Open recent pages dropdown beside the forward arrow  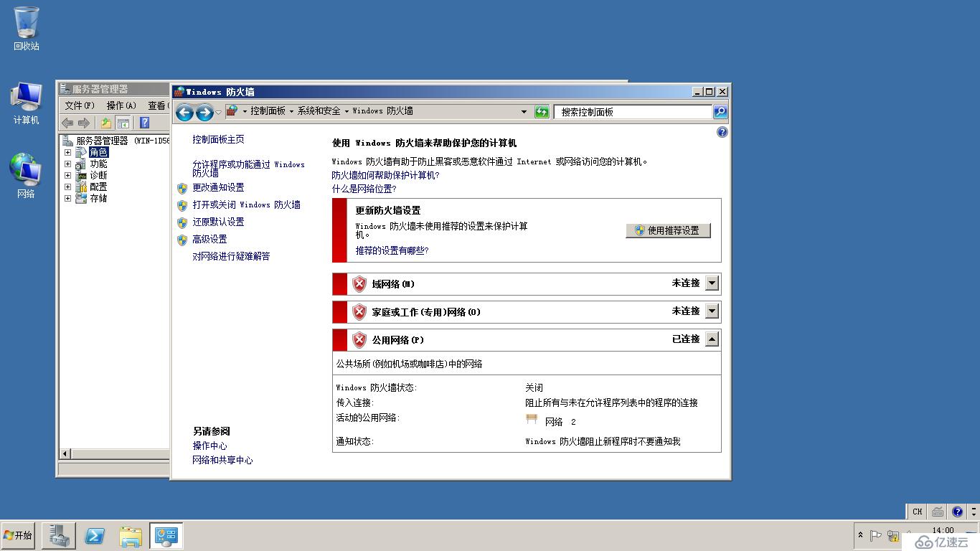coord(218,113)
